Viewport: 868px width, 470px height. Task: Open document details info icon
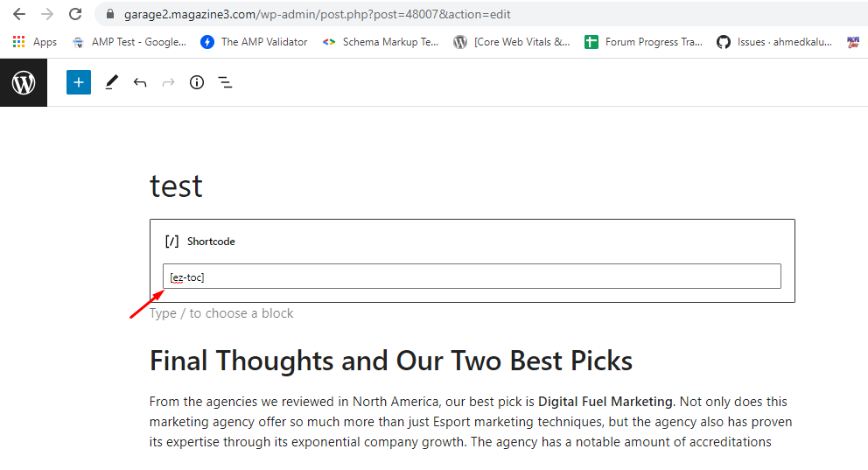tap(197, 82)
